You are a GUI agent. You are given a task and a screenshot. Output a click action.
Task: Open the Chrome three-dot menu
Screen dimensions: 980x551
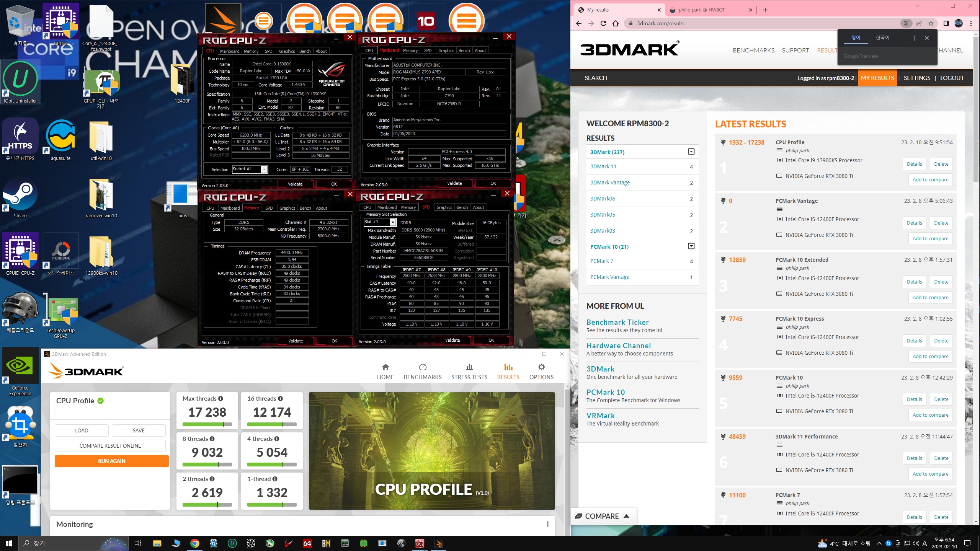(x=971, y=23)
